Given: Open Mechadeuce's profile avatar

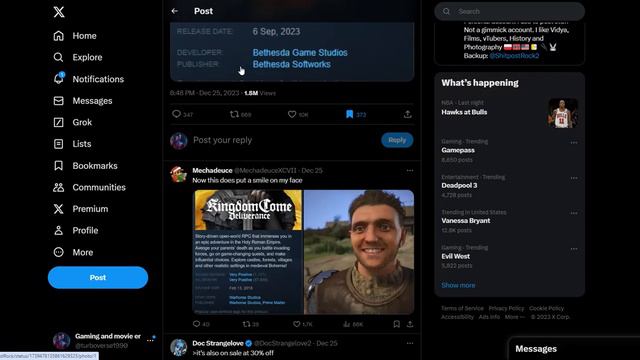Looking at the screenshot, I should (x=179, y=174).
